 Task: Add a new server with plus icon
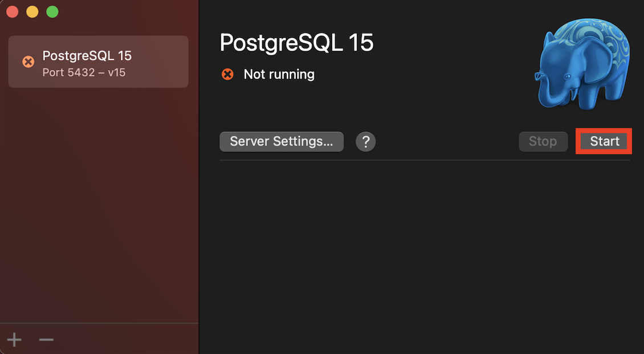tap(14, 340)
